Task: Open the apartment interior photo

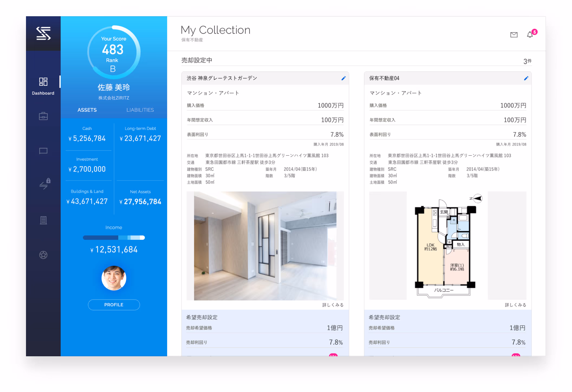Action: pos(265,246)
